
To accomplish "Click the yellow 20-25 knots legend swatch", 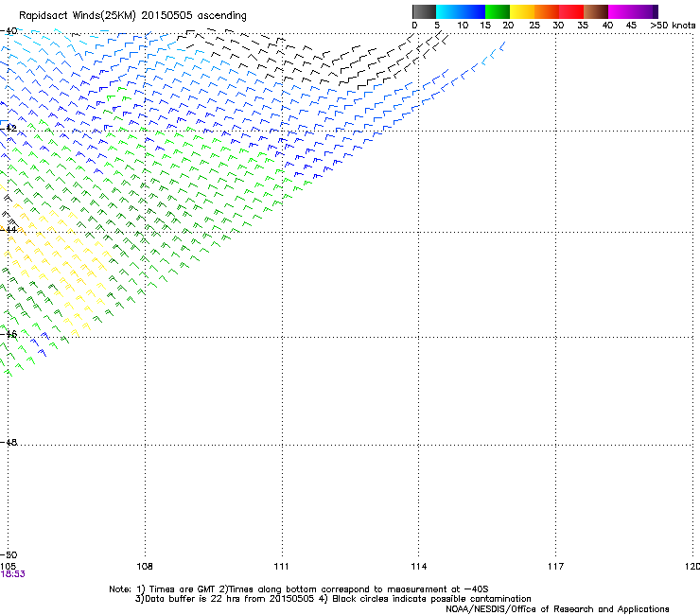I will 522,11.
